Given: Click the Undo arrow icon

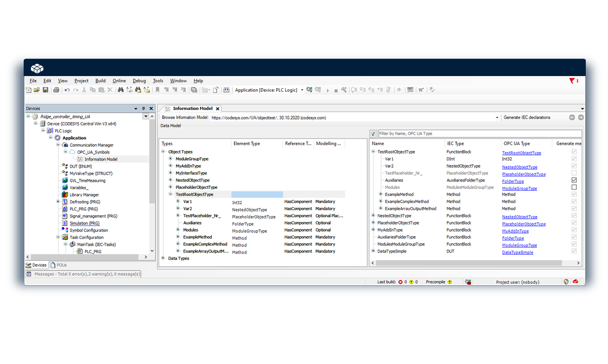Looking at the screenshot, I should [67, 90].
